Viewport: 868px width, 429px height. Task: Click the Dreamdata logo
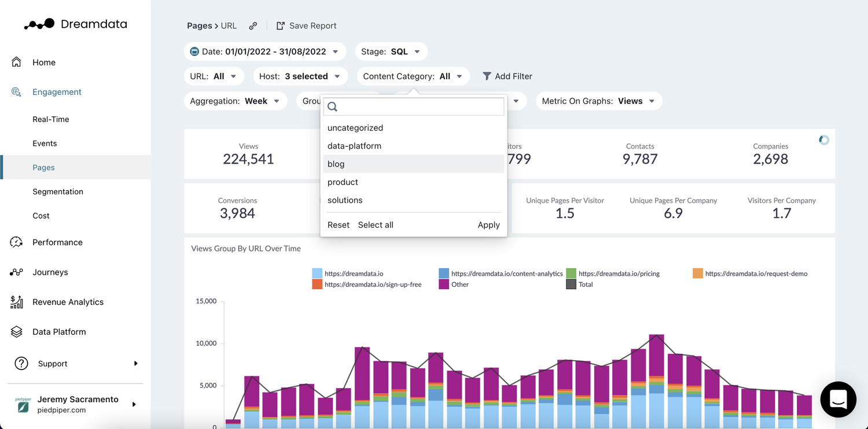(75, 24)
